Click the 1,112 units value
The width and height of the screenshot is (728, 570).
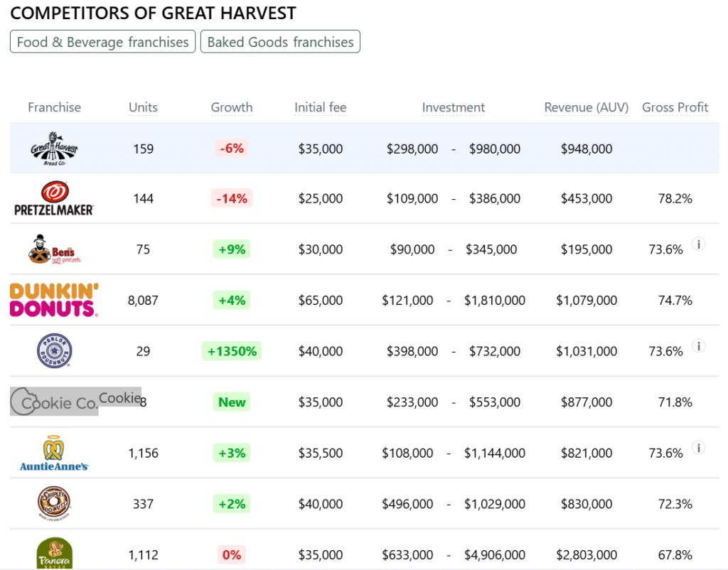(143, 554)
